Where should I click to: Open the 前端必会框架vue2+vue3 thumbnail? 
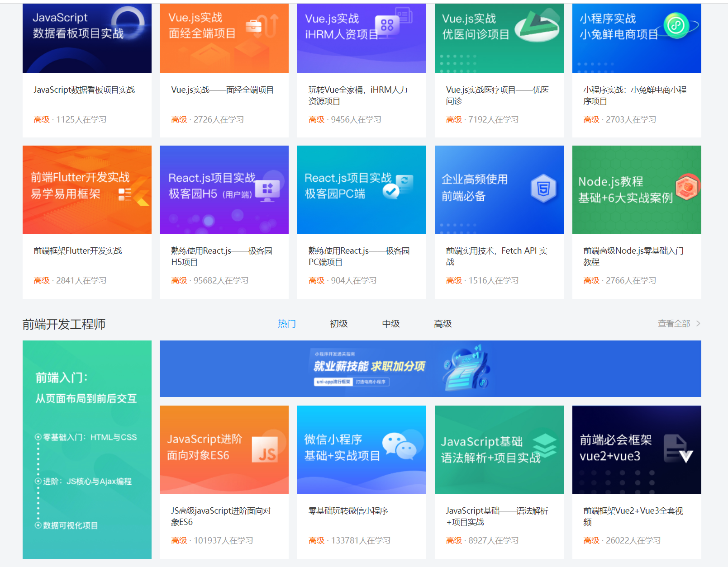(x=637, y=449)
